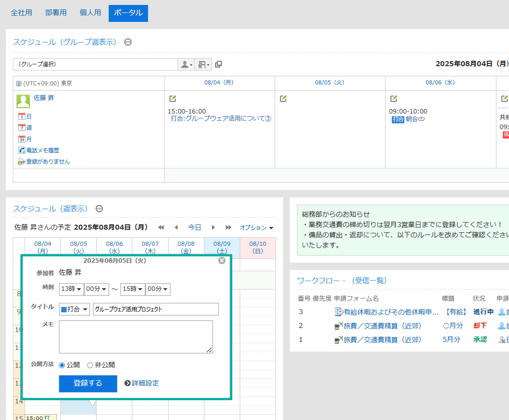Open start hour dropdown 13時
The width and height of the screenshot is (509, 420).
coord(71,289)
